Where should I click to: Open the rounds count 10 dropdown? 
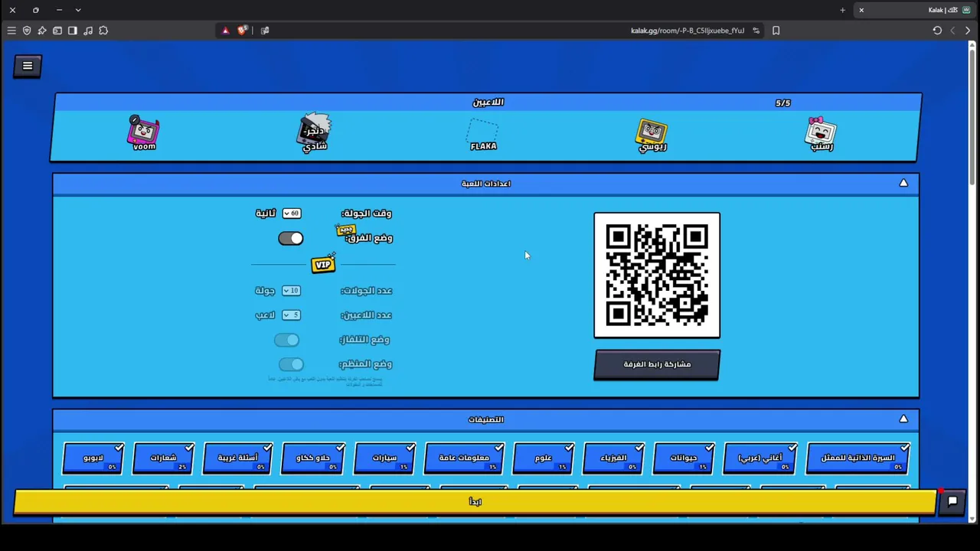tap(291, 291)
